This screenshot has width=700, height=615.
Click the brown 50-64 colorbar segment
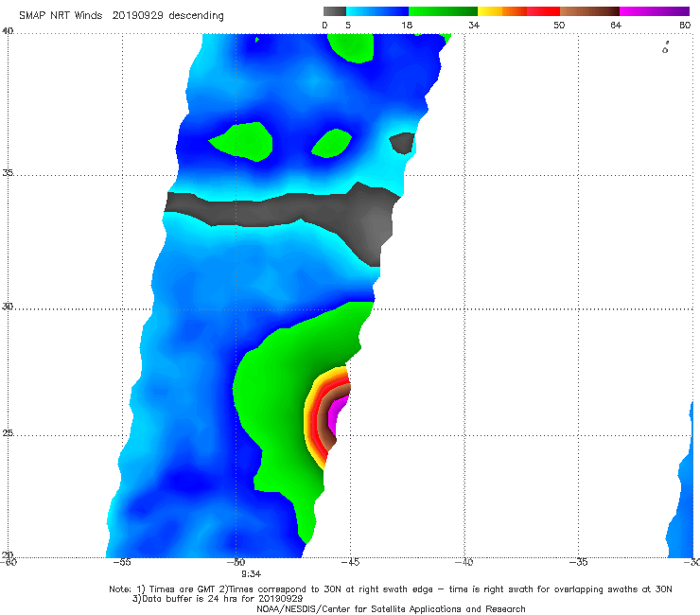pos(589,11)
